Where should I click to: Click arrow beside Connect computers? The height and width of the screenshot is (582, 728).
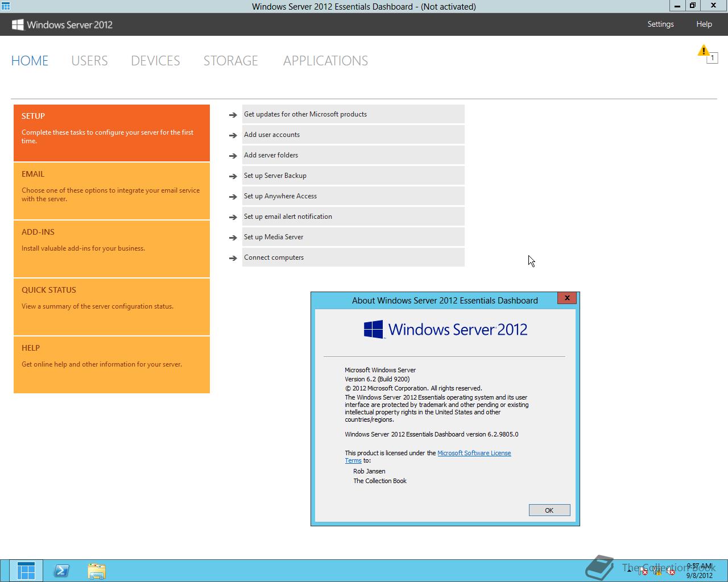[x=233, y=258]
